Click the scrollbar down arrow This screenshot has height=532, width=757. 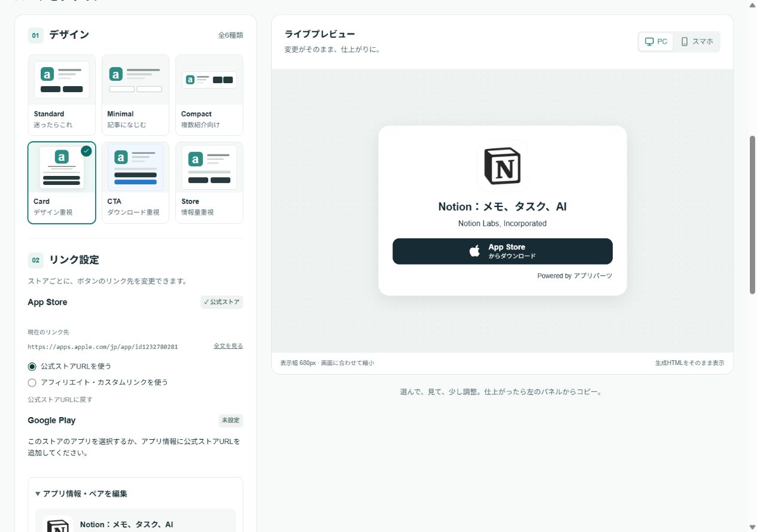(x=753, y=527)
